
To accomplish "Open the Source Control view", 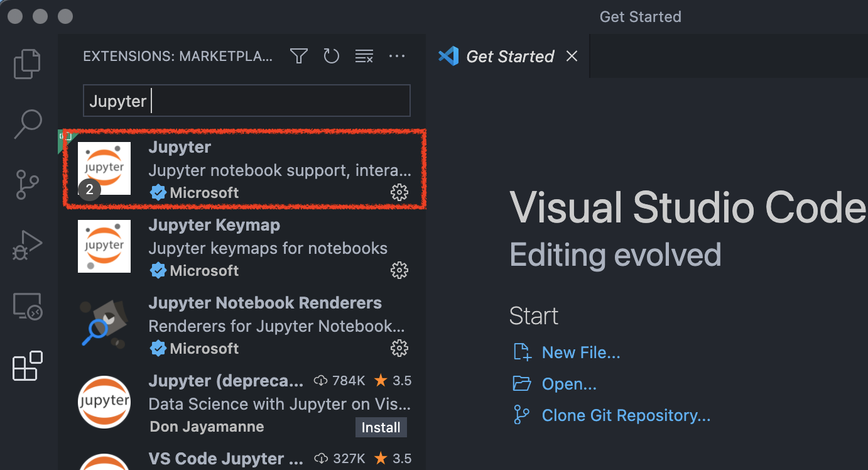I will pos(26,184).
